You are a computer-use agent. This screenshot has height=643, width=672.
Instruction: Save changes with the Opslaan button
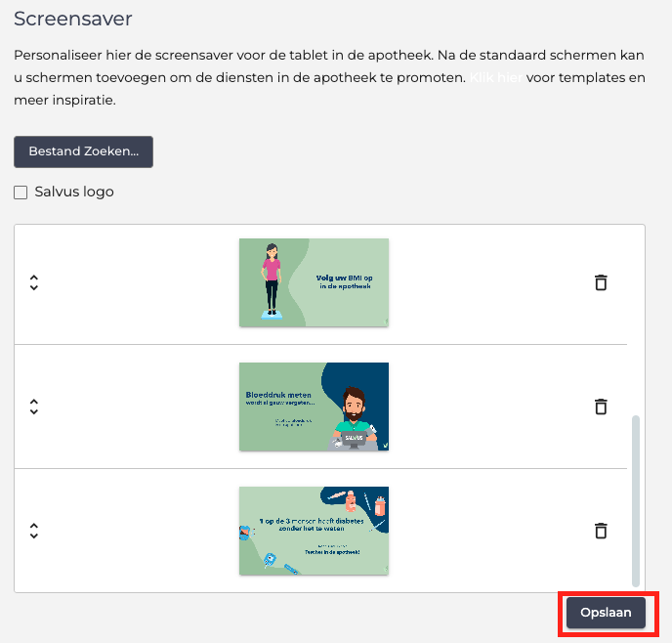pyautogui.click(x=606, y=613)
